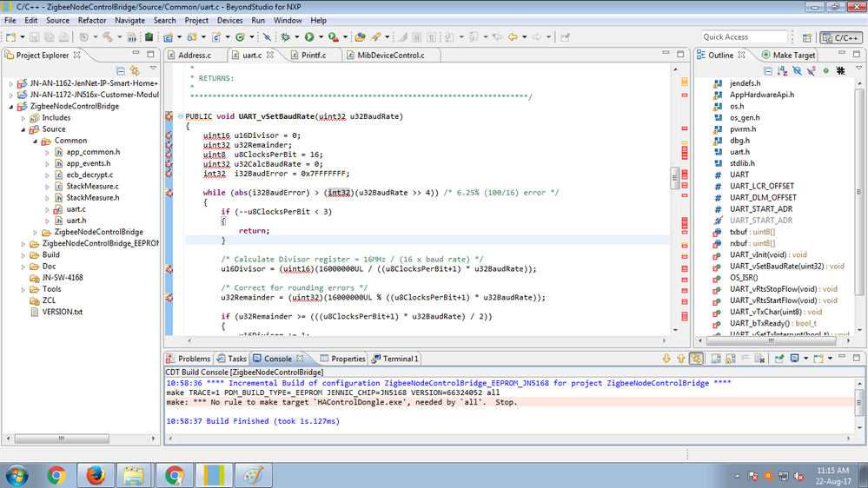Click the Open Element folder icon in toolbar
The height and width of the screenshot is (488, 868).
pyautogui.click(x=361, y=37)
